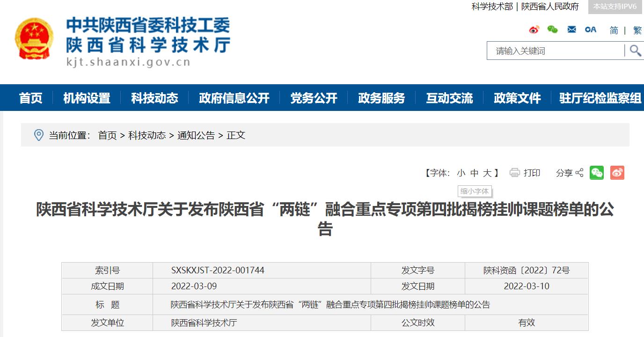Screen dimensions: 644x337
Task: Expand the 政府信息公开 navigation menu
Action: coord(234,98)
